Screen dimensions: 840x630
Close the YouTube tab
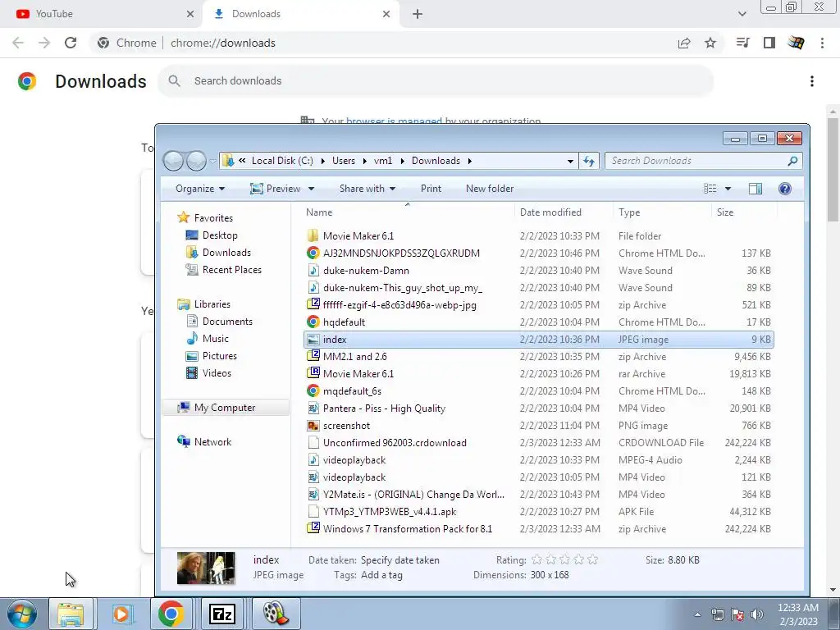(x=190, y=14)
